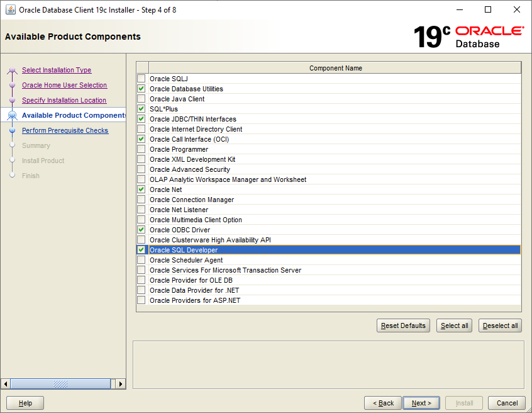Tick Oracle Provider for OLE DB checkbox
The image size is (532, 413).
tap(141, 280)
